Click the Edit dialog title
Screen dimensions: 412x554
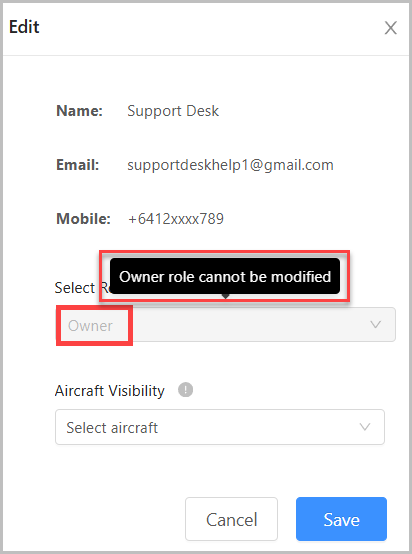(24, 27)
